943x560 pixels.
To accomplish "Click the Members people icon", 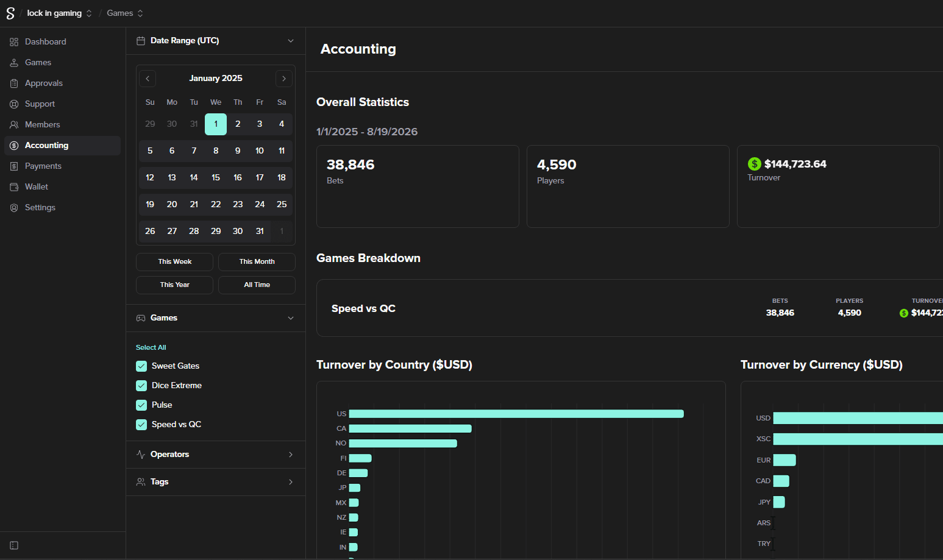I will (x=14, y=125).
